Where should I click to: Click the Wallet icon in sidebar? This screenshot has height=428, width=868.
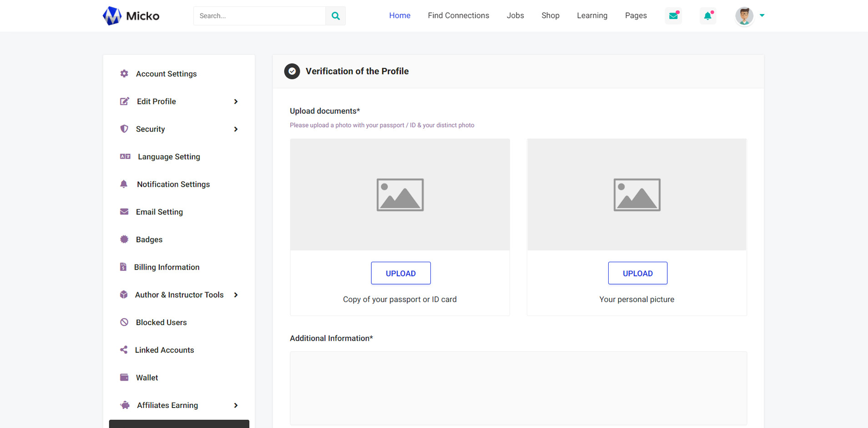(124, 377)
